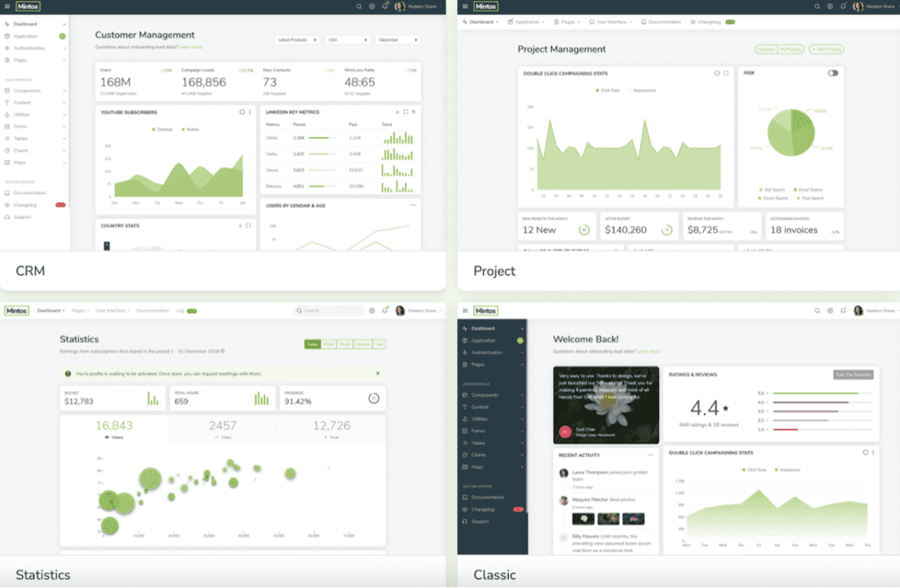Expand Charts in CRM sidebar
The height and width of the screenshot is (588, 900).
click(35, 150)
